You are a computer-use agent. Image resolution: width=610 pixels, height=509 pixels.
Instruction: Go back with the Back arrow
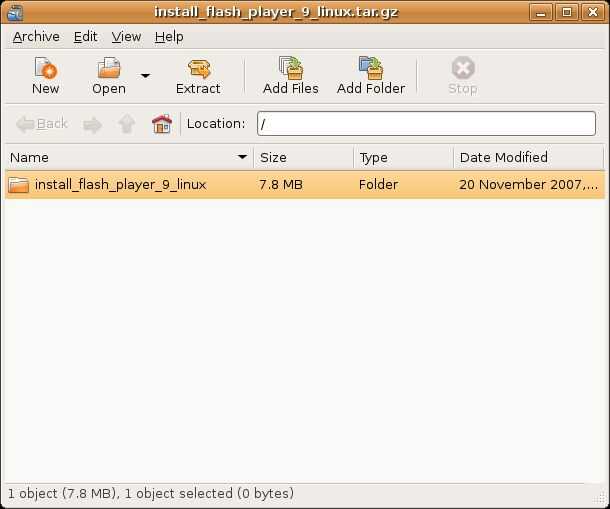point(42,124)
